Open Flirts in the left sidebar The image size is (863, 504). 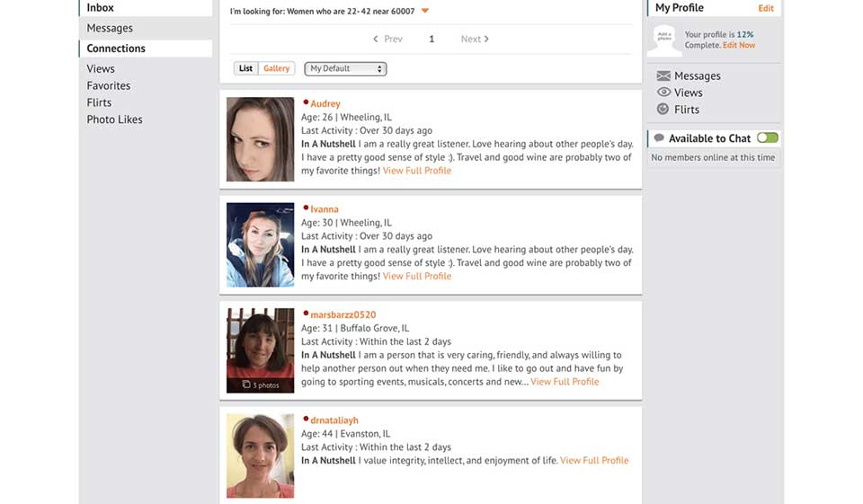click(99, 102)
